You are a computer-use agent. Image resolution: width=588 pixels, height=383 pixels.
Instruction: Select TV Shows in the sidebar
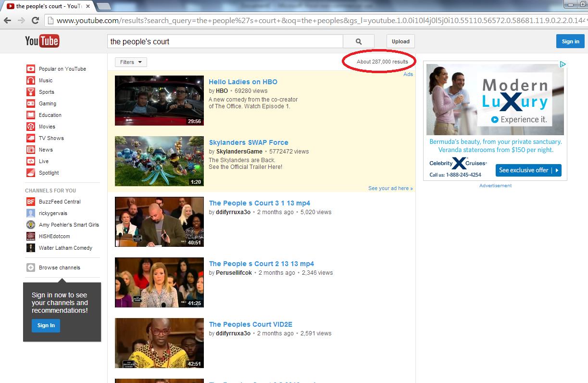(x=51, y=138)
